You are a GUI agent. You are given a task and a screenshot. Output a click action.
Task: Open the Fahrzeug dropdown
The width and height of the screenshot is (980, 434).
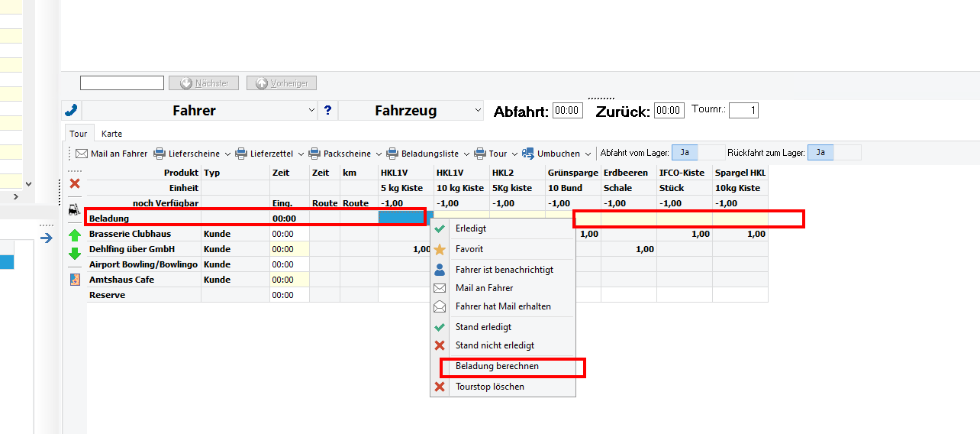point(478,111)
